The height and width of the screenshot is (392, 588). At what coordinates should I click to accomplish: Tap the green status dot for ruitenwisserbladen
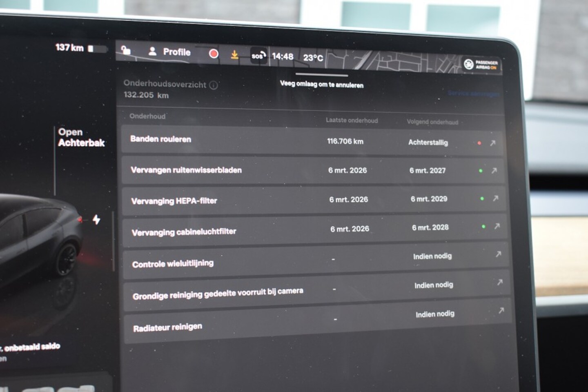pos(481,171)
